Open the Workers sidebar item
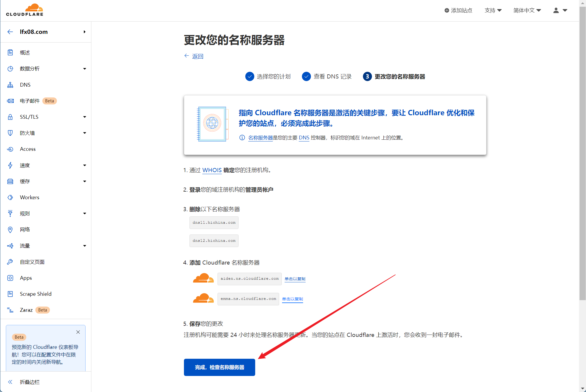 [x=46, y=197]
